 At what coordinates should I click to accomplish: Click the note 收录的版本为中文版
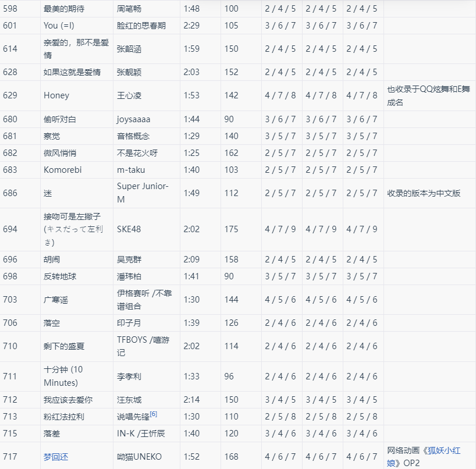[424, 193]
